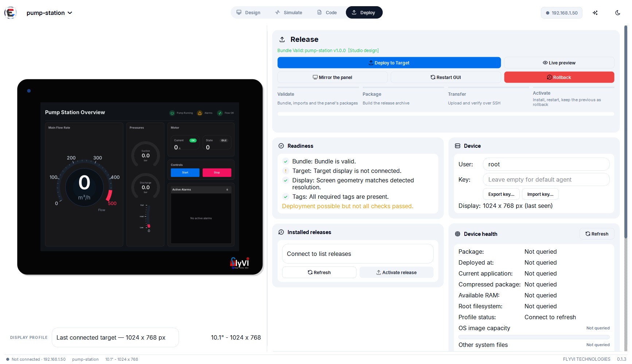Click Import key... button
This screenshot has width=632, height=364.
tap(540, 194)
